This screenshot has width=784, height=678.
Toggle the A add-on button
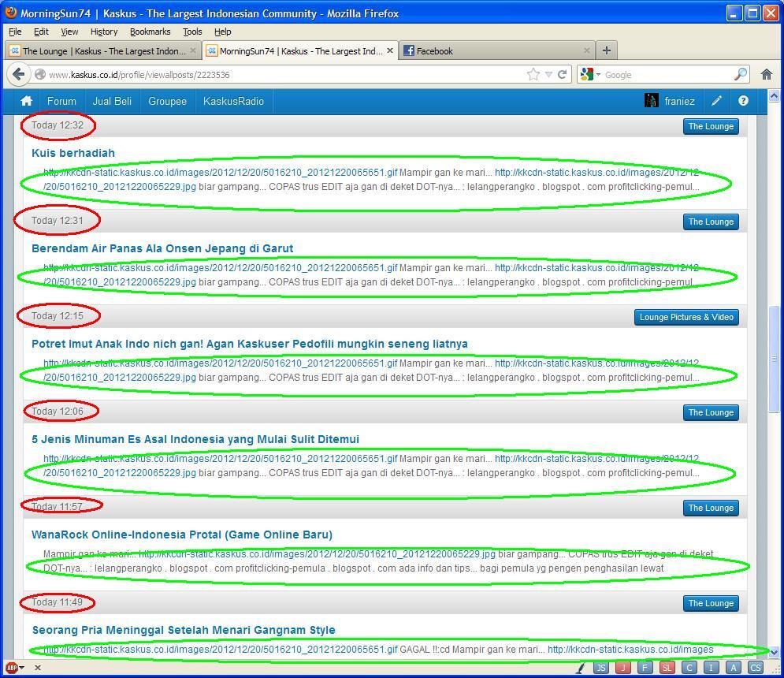pos(733,668)
